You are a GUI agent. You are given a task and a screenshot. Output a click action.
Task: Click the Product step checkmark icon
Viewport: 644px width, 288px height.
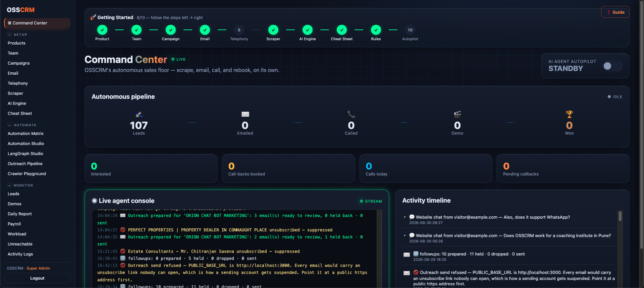click(102, 30)
